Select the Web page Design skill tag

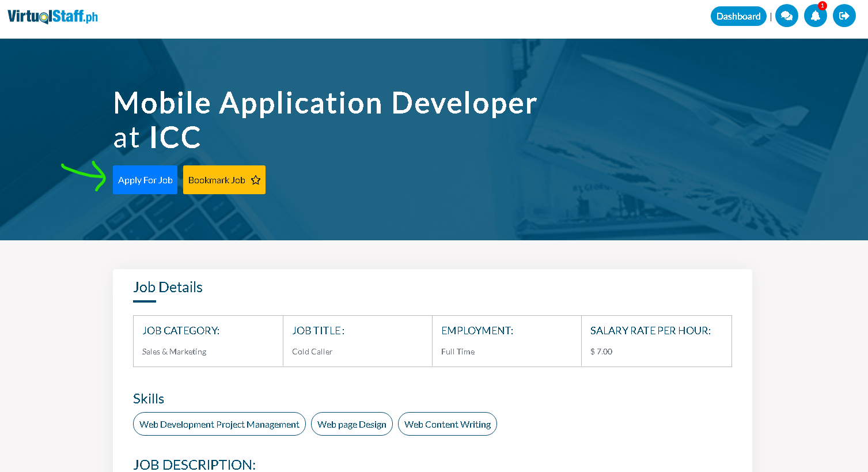click(x=352, y=424)
